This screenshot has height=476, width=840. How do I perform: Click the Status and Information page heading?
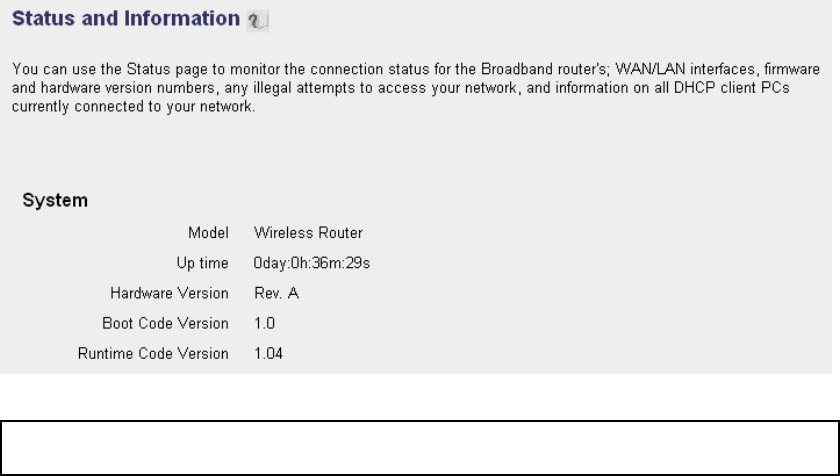(126, 18)
